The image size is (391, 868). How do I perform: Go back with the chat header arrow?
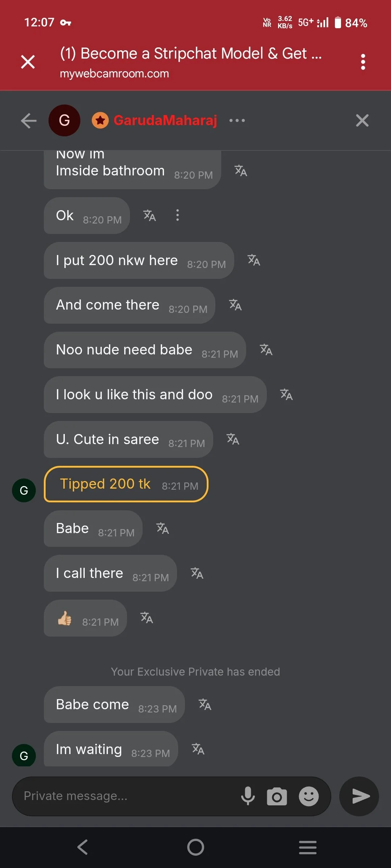click(x=29, y=121)
